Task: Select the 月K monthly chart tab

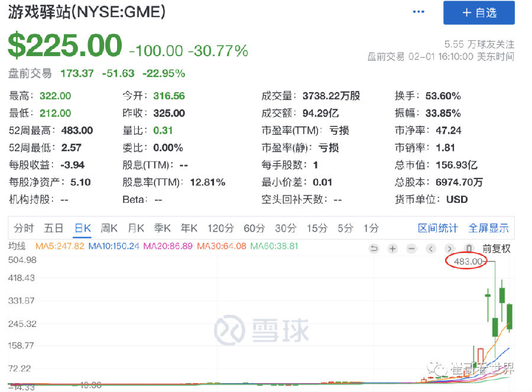Action: point(137,228)
